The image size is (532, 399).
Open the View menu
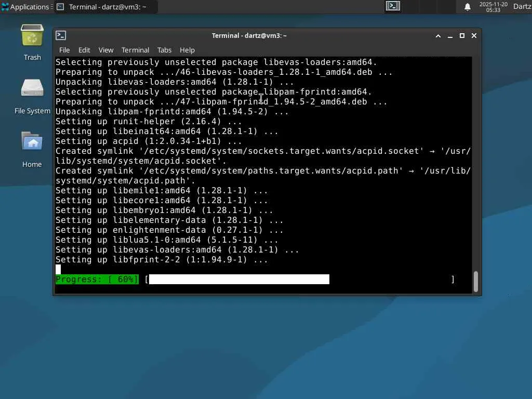coord(106,50)
